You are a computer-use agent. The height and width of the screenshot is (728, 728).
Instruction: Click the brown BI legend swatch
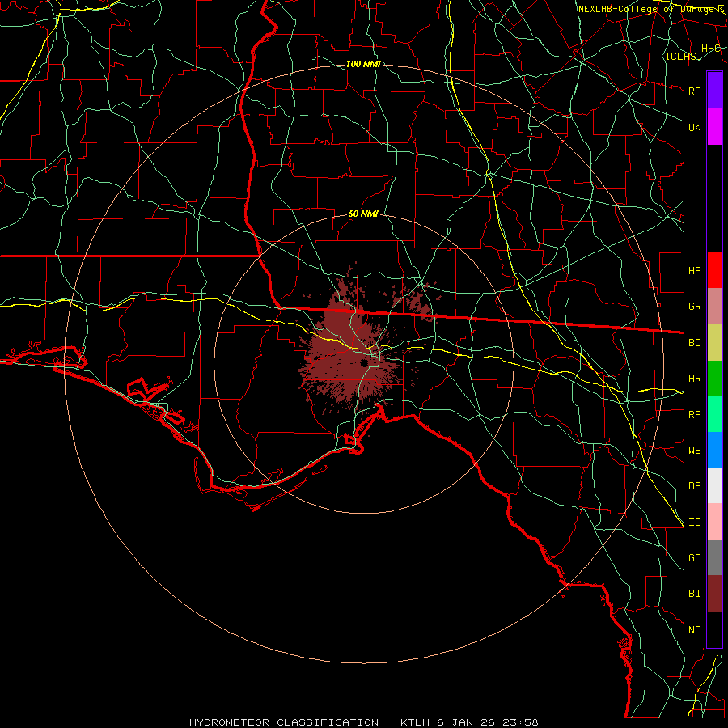(714, 594)
